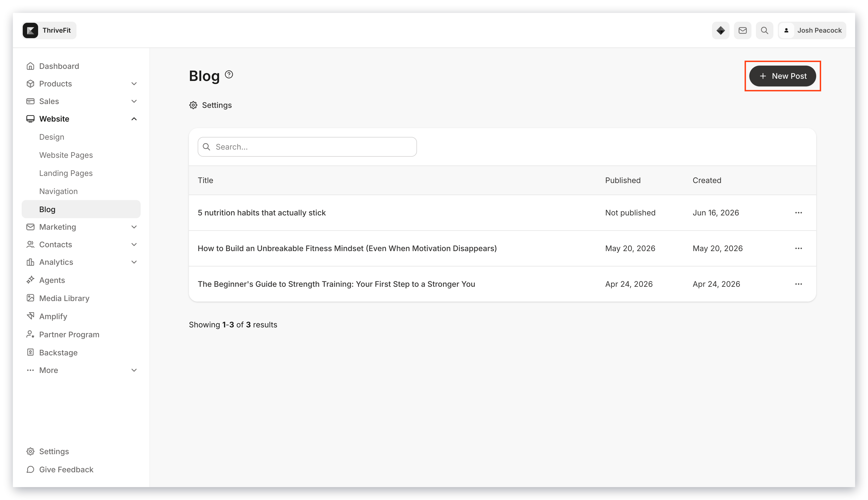The height and width of the screenshot is (500, 868).
Task: Select Blog in the sidebar
Action: click(x=81, y=209)
